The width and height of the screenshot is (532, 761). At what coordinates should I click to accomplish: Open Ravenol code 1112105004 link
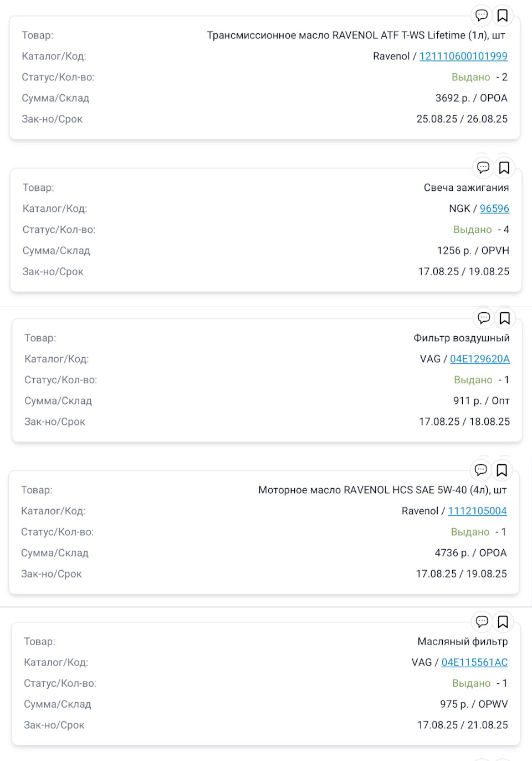coord(477,511)
